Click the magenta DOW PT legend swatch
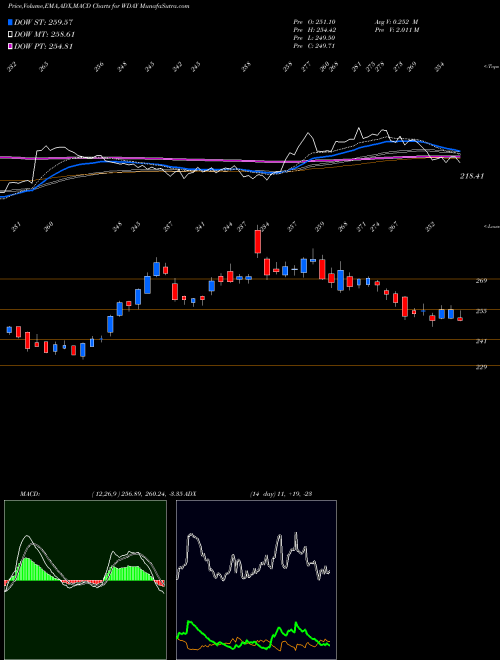Image resolution: width=500 pixels, height=660 pixels. [x=10, y=47]
